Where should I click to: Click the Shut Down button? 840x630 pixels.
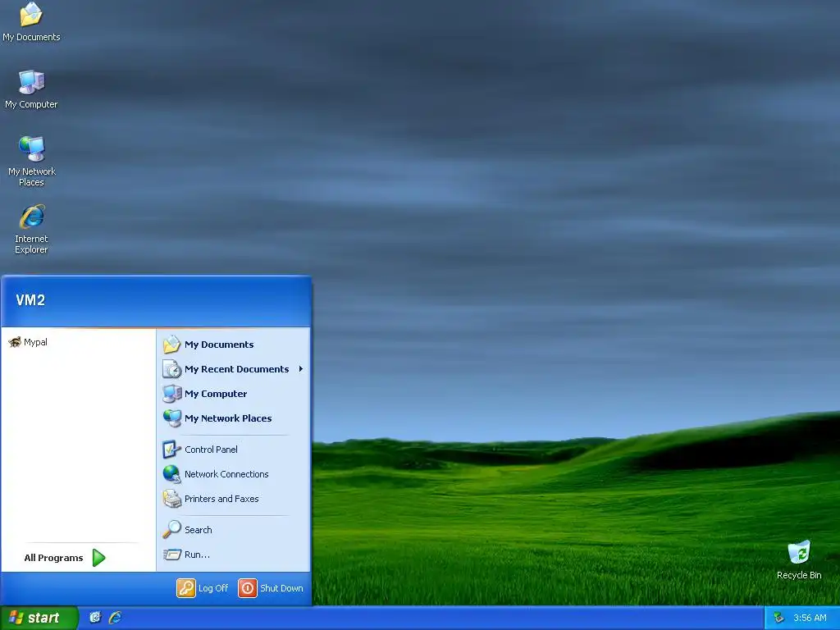(x=271, y=588)
